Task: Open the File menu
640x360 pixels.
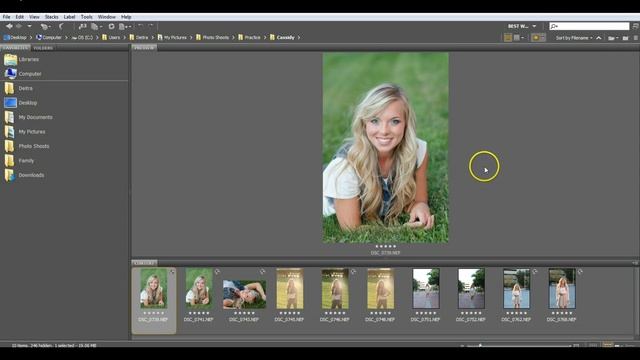Action: click(7, 17)
